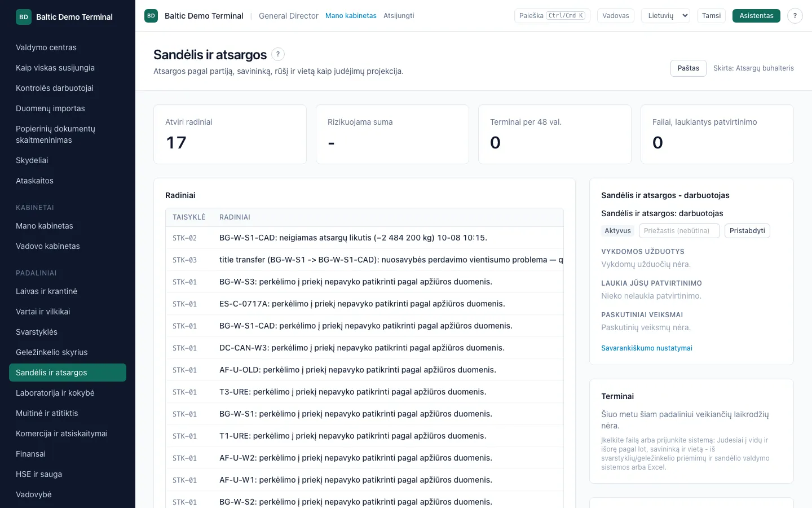Open Laboratorija ir kokybė

tap(68, 393)
